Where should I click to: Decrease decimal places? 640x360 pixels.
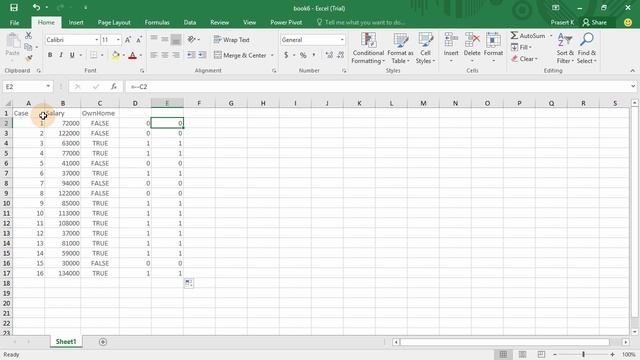(x=340, y=55)
